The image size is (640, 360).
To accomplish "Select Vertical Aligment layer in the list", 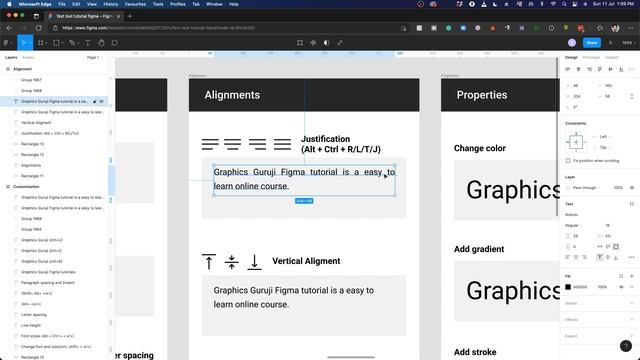I will coord(36,122).
